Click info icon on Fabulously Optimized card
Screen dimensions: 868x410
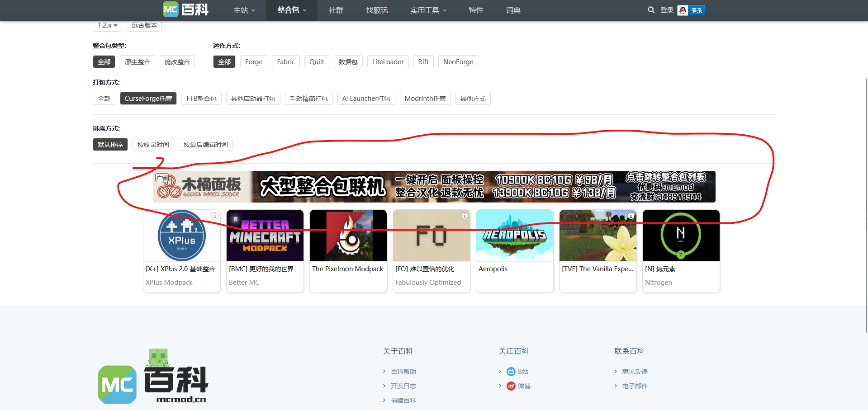[x=464, y=216]
